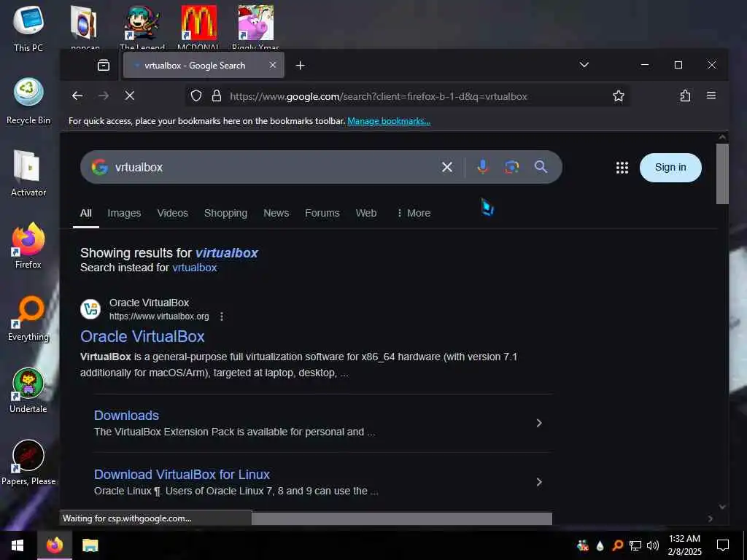The width and height of the screenshot is (747, 560).
Task: Switch to Forums results tab
Action: click(322, 213)
